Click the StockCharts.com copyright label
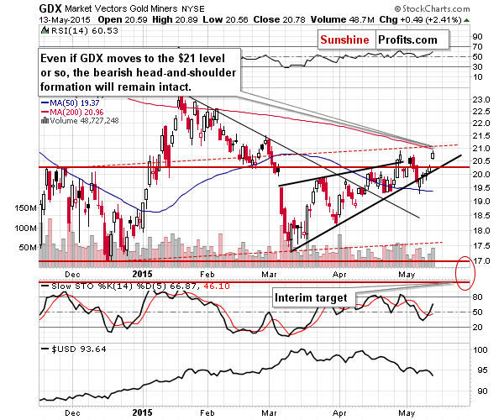Image resolution: width=504 pixels, height=420 pixels. point(432,8)
